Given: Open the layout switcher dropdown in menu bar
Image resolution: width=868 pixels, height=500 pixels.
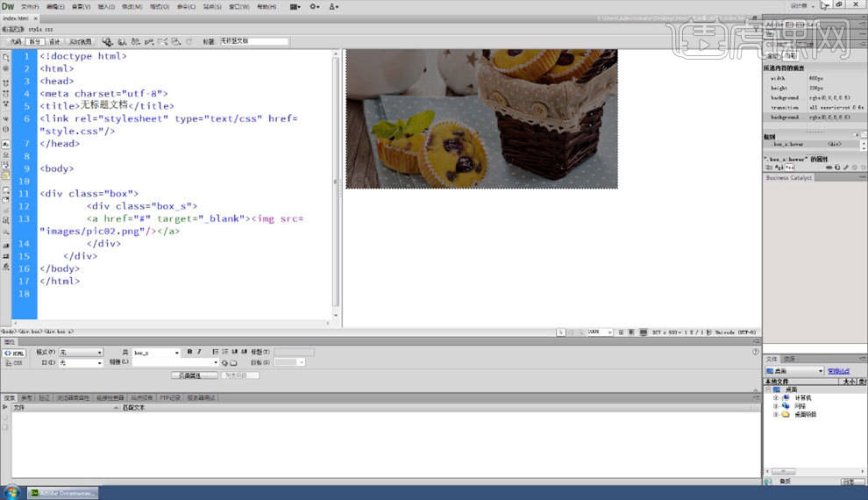Looking at the screenshot, I should pos(295,7).
